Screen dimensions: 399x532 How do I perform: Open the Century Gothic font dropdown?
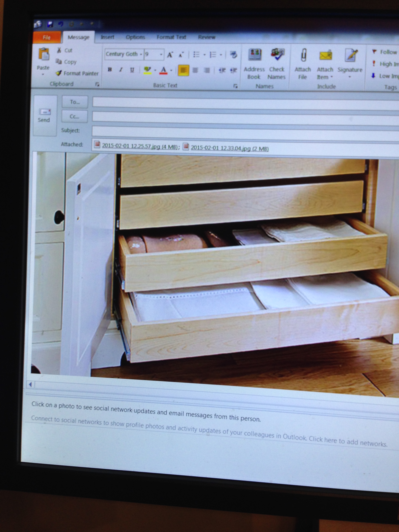tap(141, 54)
